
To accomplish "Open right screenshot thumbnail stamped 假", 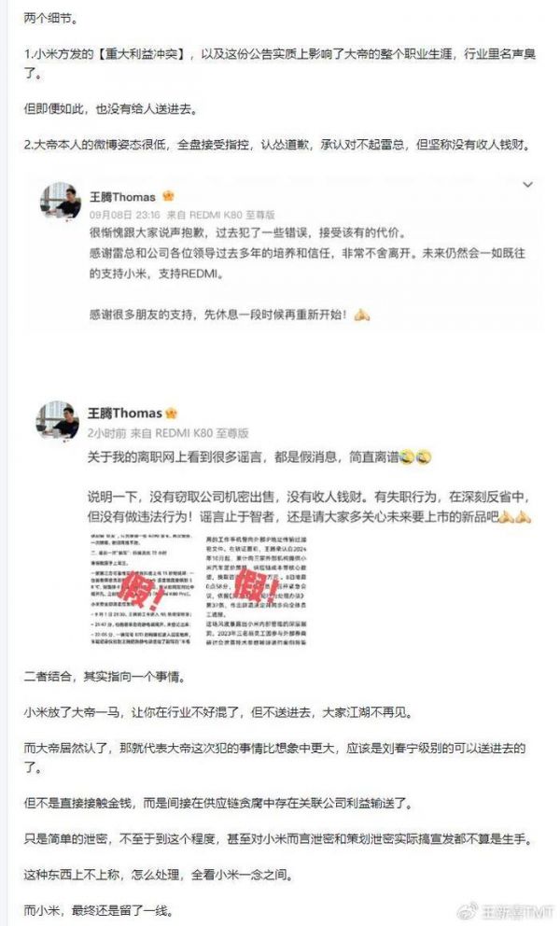I will (x=257, y=589).
